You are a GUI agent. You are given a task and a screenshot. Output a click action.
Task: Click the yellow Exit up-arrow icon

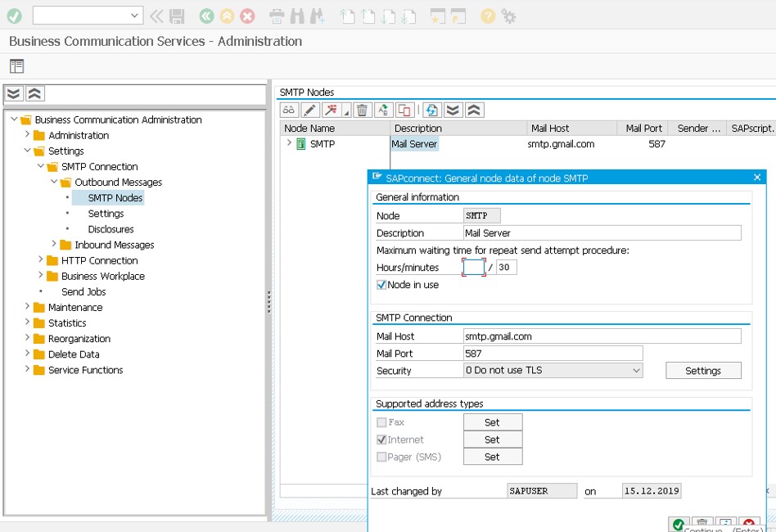(227, 16)
